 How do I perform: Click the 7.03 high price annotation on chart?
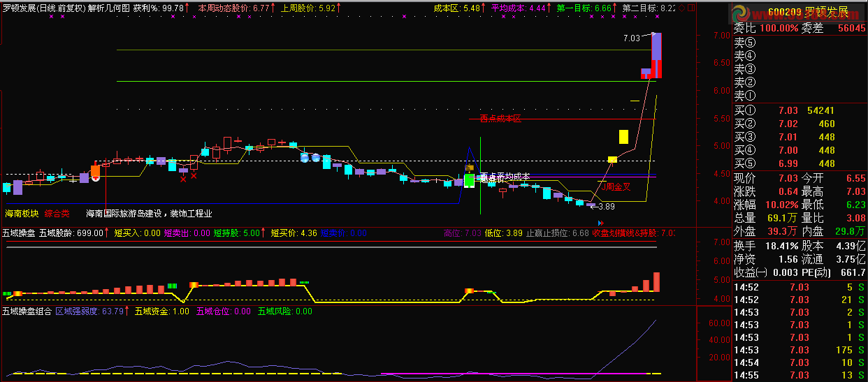point(632,38)
